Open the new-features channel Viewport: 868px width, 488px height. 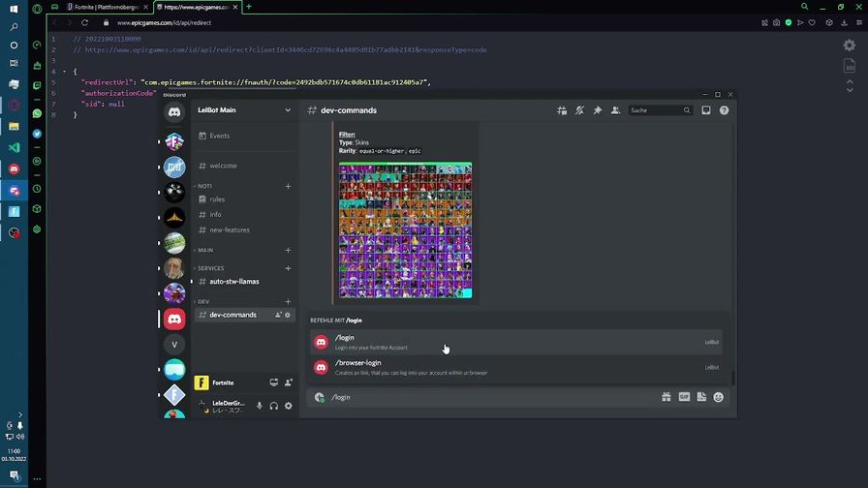pos(243,230)
